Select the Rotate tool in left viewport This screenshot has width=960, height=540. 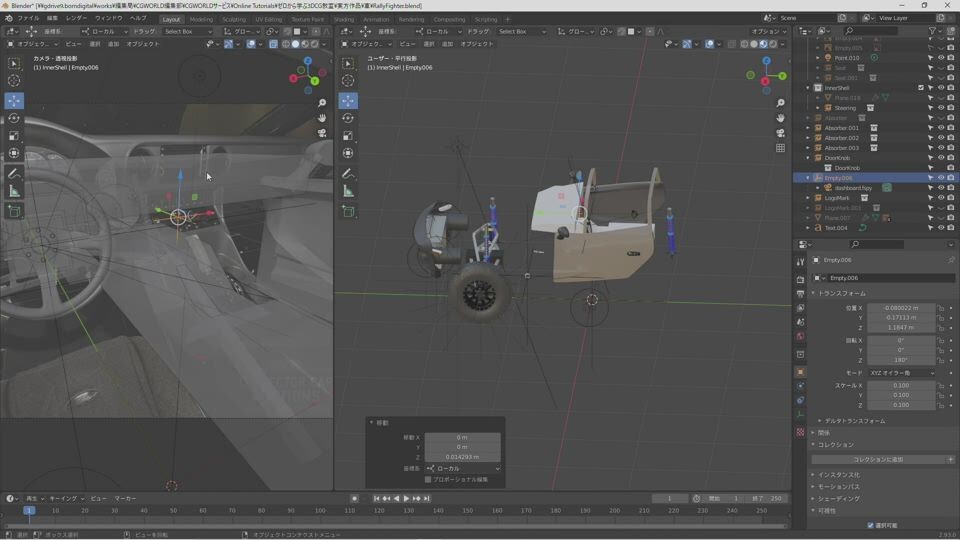14,118
